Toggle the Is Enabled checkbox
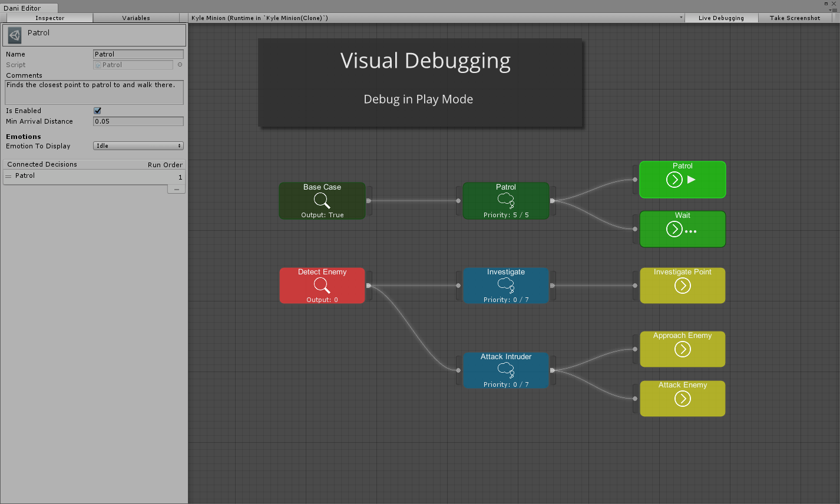 tap(97, 111)
